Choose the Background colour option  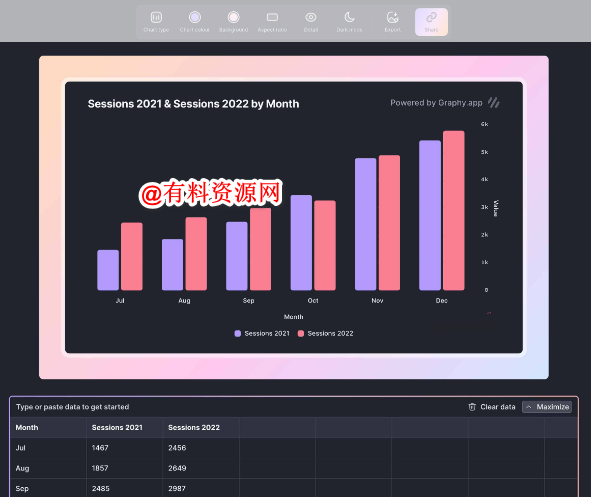233,21
